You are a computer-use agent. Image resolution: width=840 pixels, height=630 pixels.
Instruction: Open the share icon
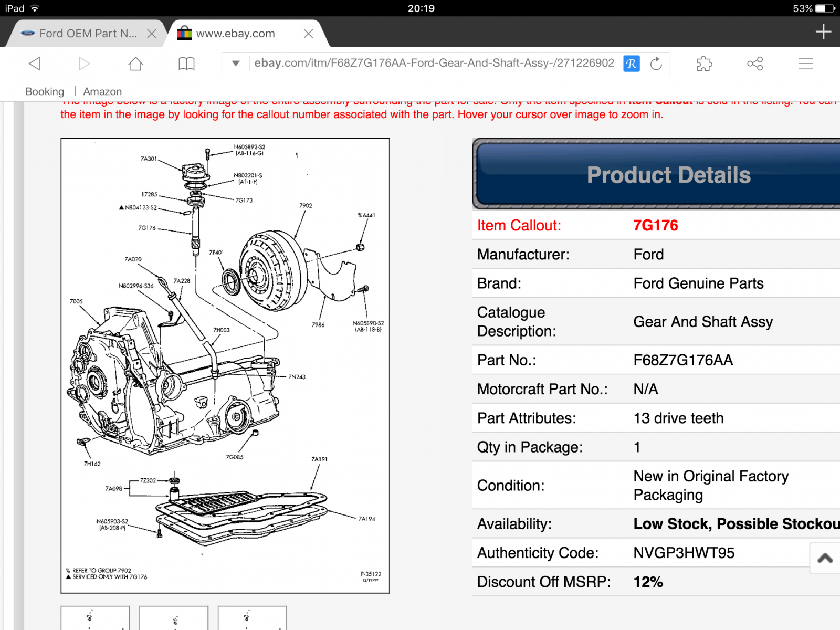pyautogui.click(x=755, y=64)
